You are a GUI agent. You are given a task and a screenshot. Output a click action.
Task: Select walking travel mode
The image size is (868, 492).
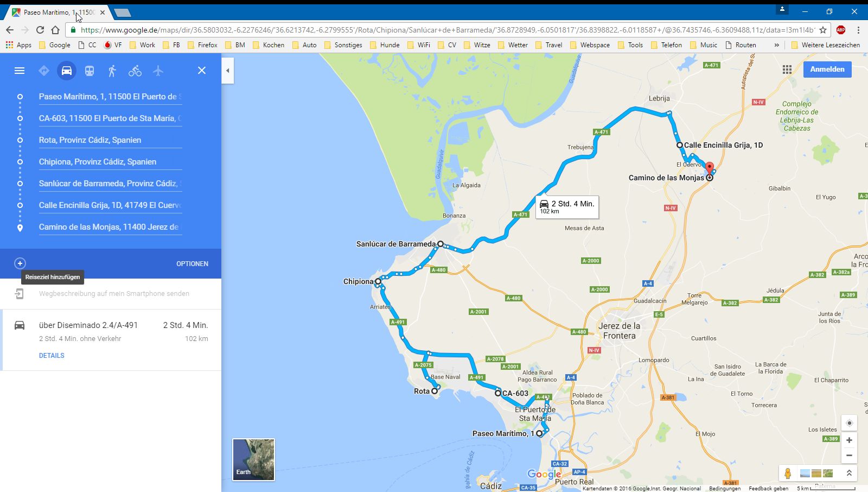[112, 71]
